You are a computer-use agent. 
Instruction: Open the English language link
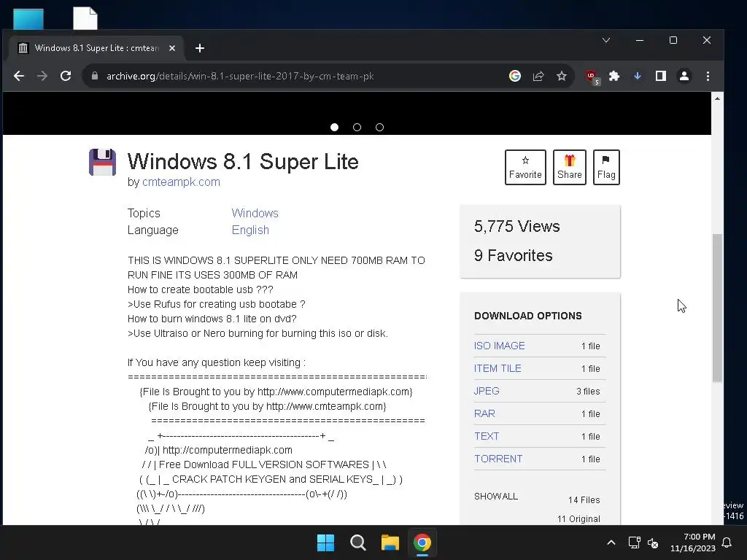pyautogui.click(x=250, y=230)
